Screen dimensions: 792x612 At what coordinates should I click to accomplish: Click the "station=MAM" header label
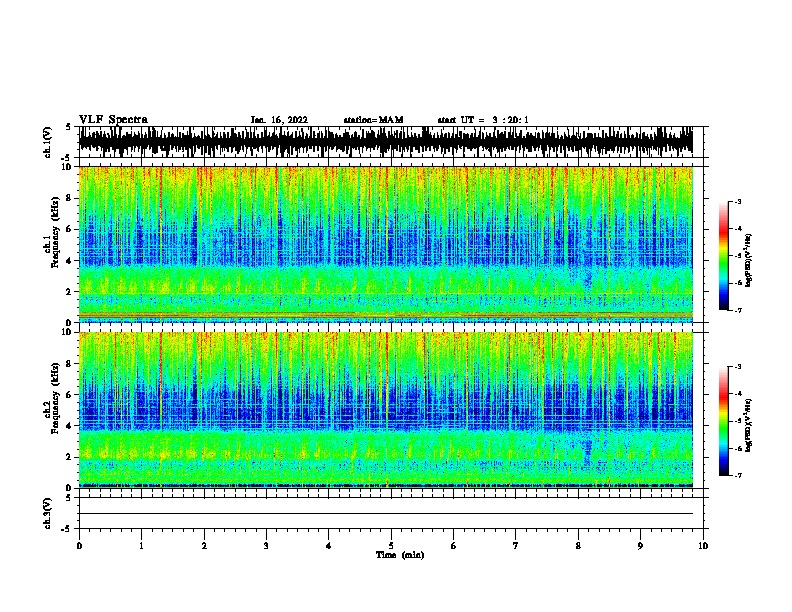point(373,120)
